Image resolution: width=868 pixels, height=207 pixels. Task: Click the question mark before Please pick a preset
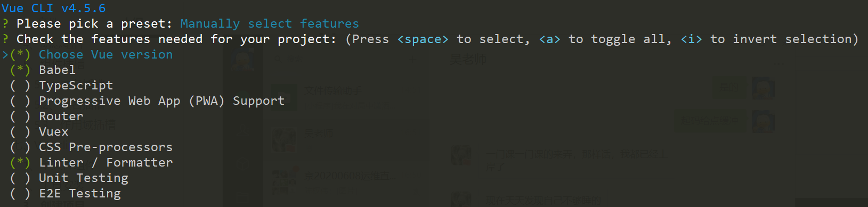pyautogui.click(x=5, y=24)
